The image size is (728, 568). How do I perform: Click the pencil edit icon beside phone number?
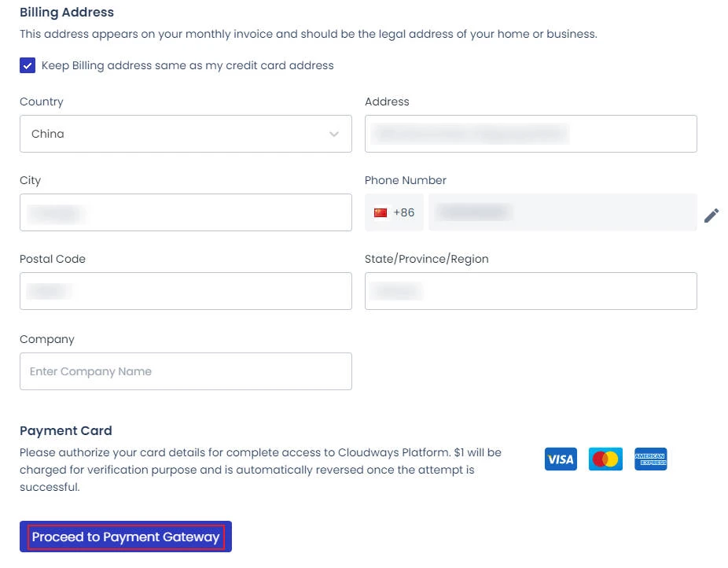(711, 215)
